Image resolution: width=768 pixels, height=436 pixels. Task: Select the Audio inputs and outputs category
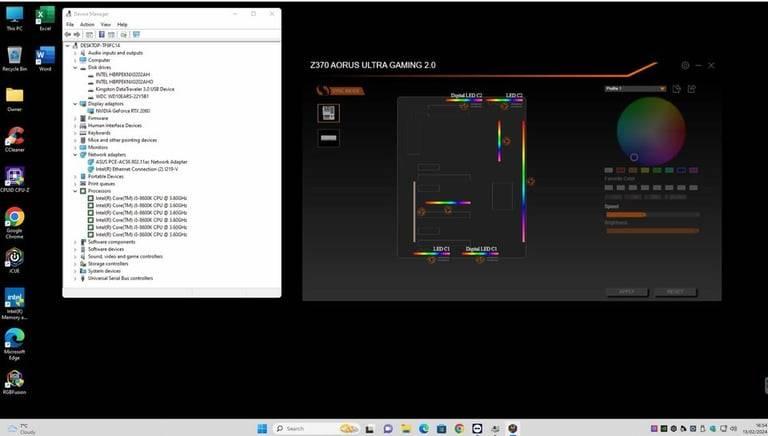point(116,53)
